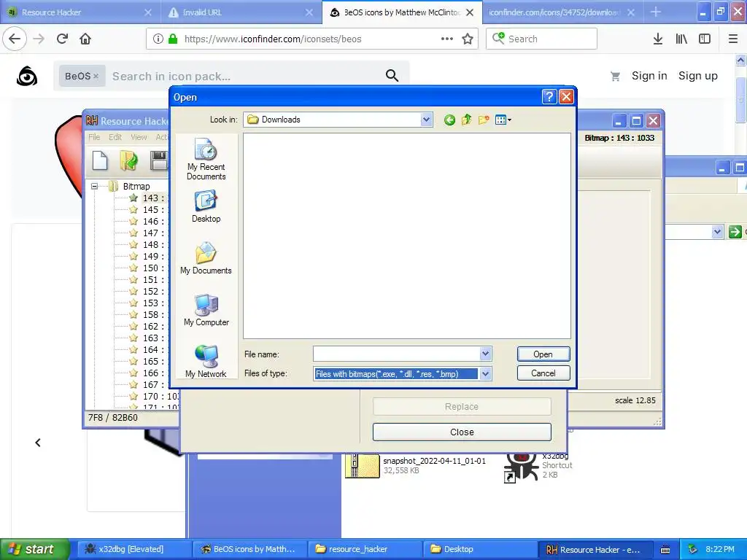Remove the BeOS filter tag
The height and width of the screenshot is (560, 747).
(x=96, y=76)
